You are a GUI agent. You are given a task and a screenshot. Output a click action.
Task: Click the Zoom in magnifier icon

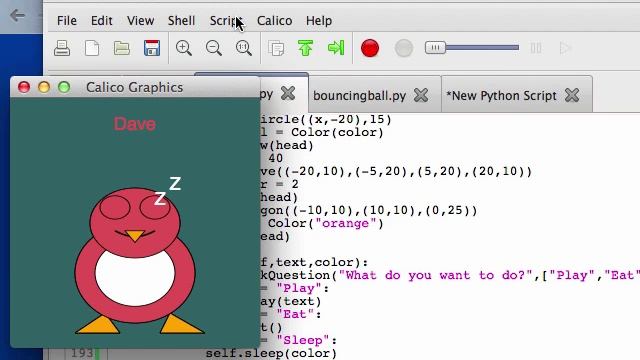(184, 48)
